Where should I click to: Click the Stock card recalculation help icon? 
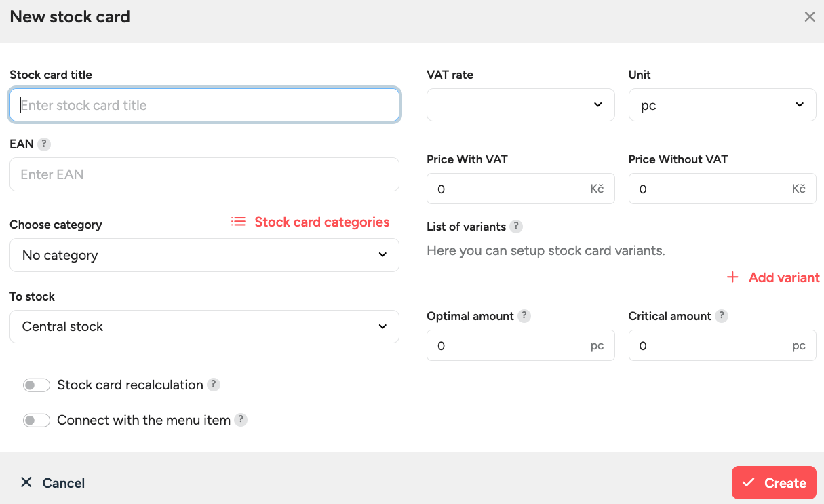[214, 385]
